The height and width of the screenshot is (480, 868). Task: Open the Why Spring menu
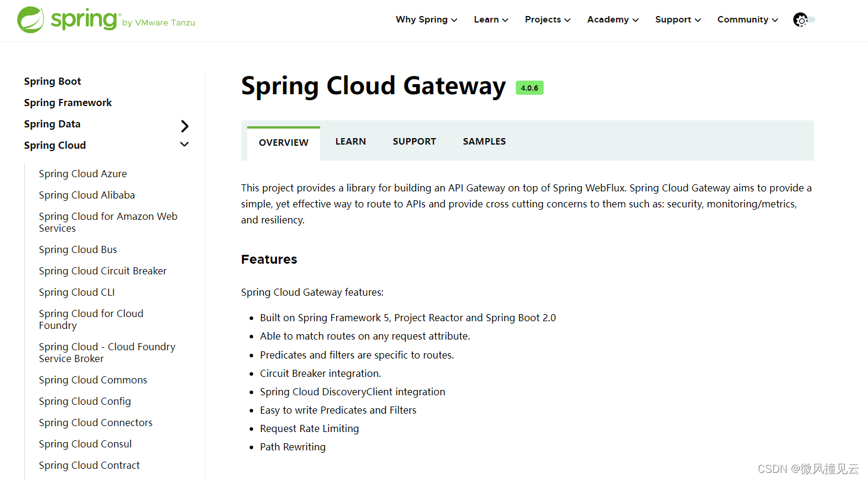tap(426, 20)
